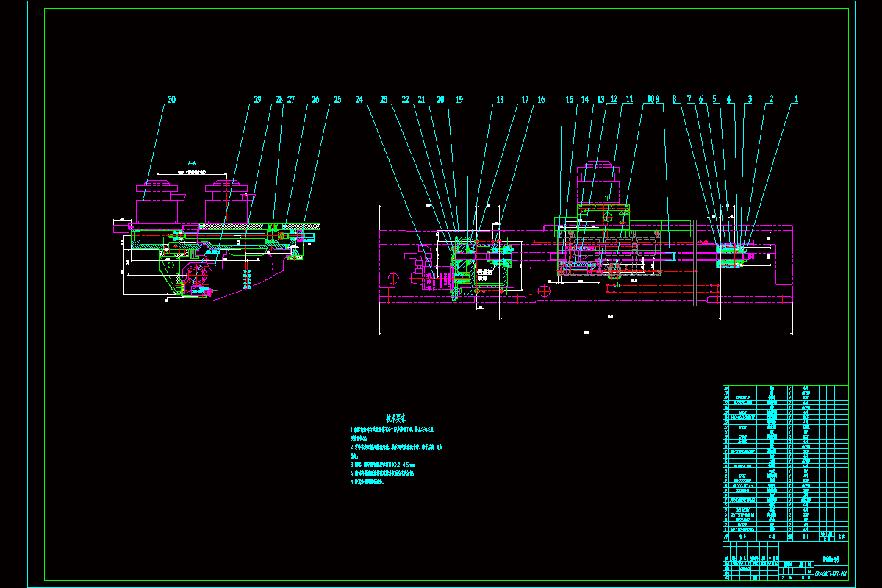The image size is (882, 588).
Task: Click part number label 8
Action: point(674,98)
